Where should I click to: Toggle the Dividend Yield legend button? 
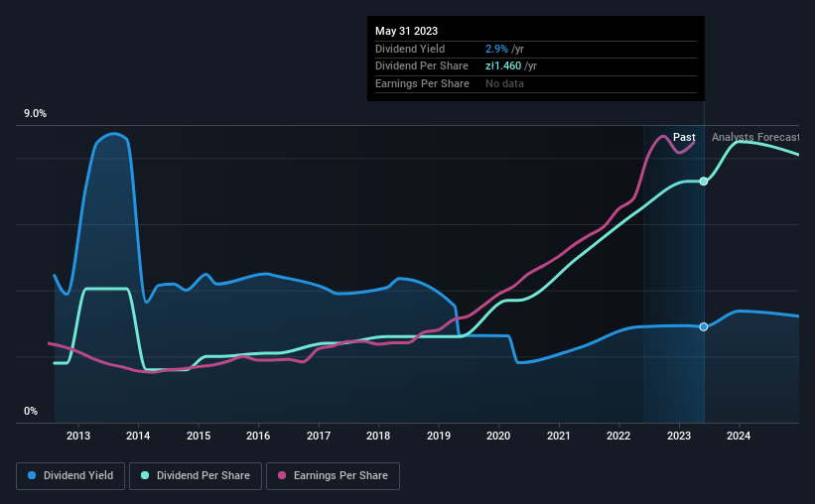click(69, 476)
